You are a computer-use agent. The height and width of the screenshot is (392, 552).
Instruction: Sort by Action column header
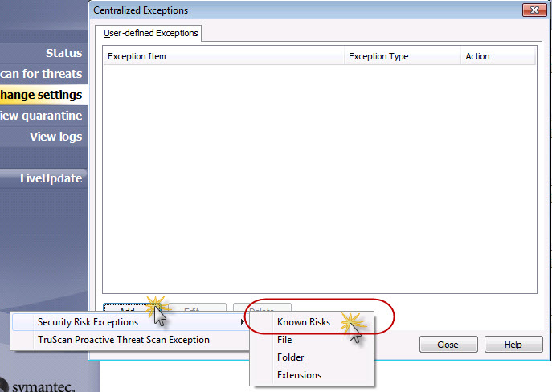(498, 56)
